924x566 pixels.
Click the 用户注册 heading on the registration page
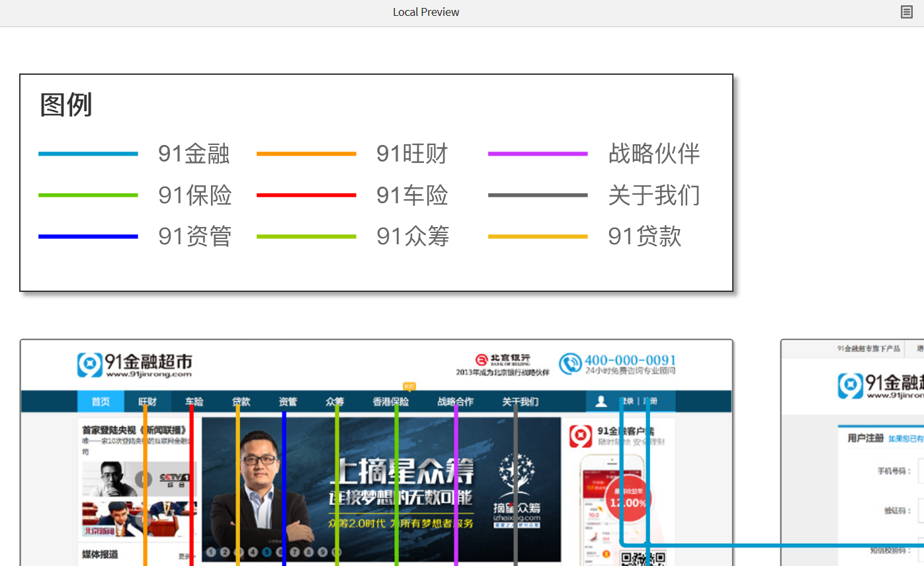pyautogui.click(x=866, y=438)
